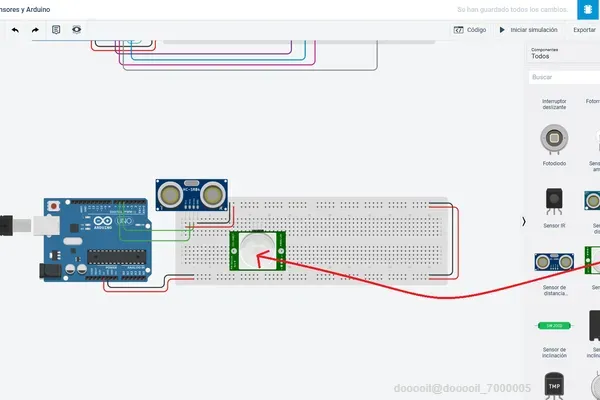Select the HC-SR04 ultrasonic sensor on breadboard
600x400 pixels.
coord(192,195)
